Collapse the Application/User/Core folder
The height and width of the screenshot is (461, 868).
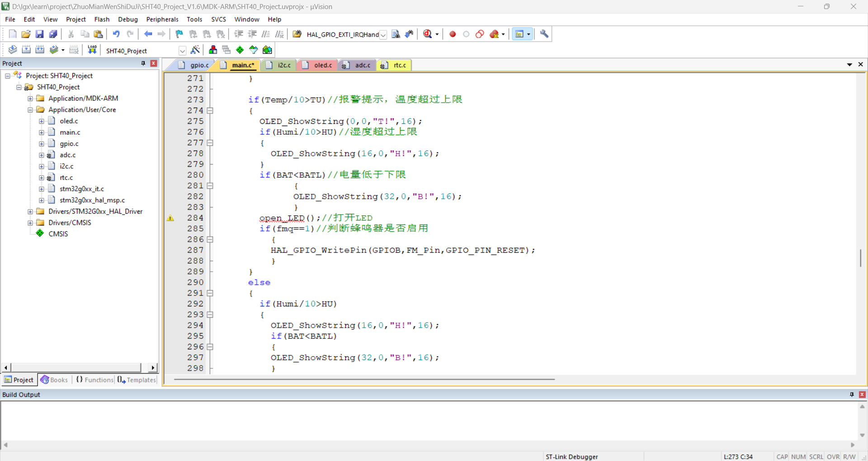[30, 110]
